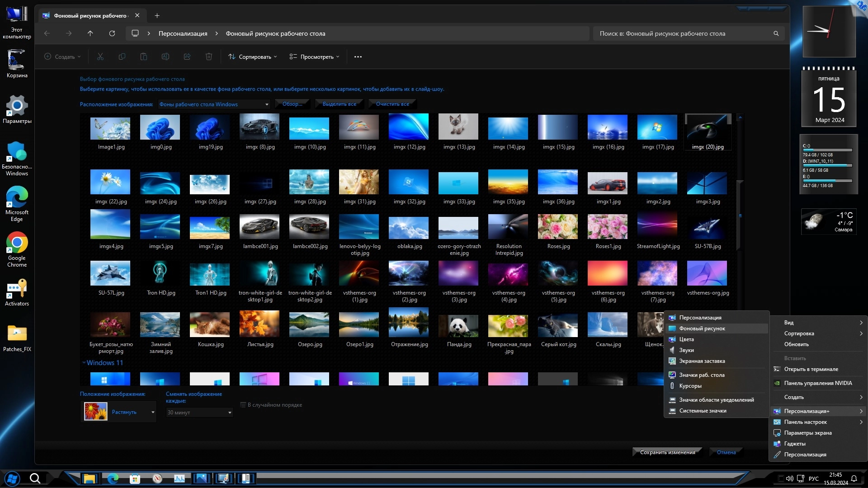Open the three-dots more options menu

click(x=358, y=57)
